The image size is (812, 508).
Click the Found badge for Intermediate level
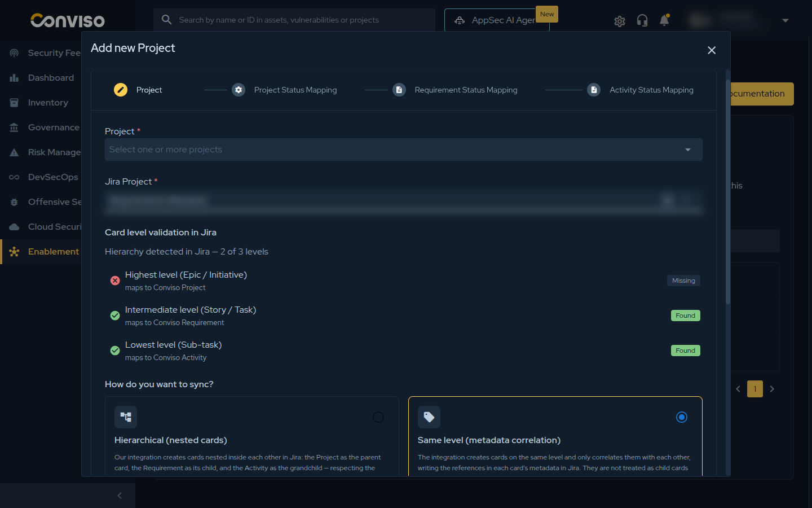(x=685, y=316)
